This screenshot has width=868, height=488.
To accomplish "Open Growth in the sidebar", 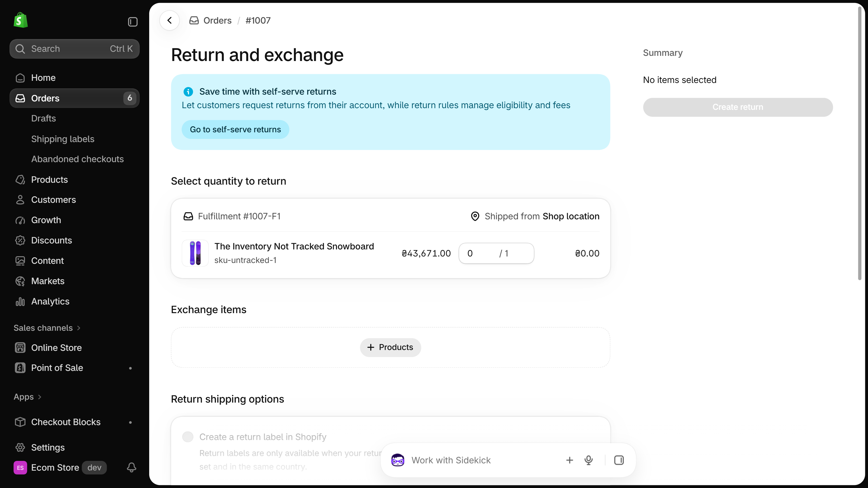I will (75, 220).
